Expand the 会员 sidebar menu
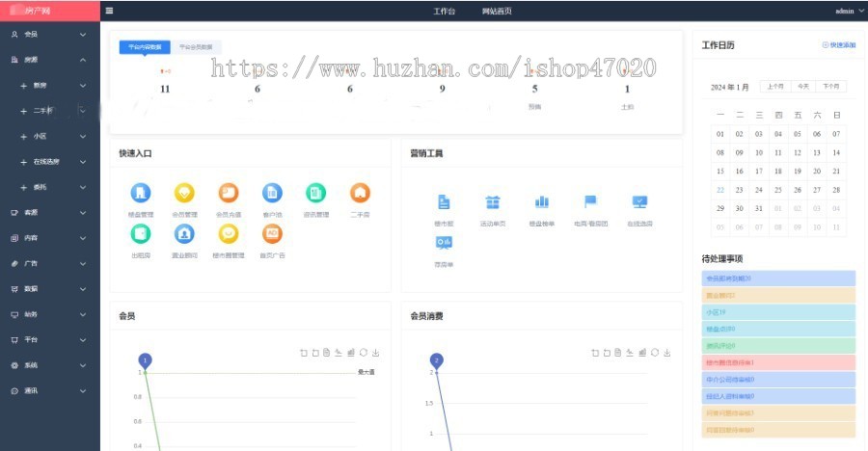868x451 pixels. (x=50, y=35)
